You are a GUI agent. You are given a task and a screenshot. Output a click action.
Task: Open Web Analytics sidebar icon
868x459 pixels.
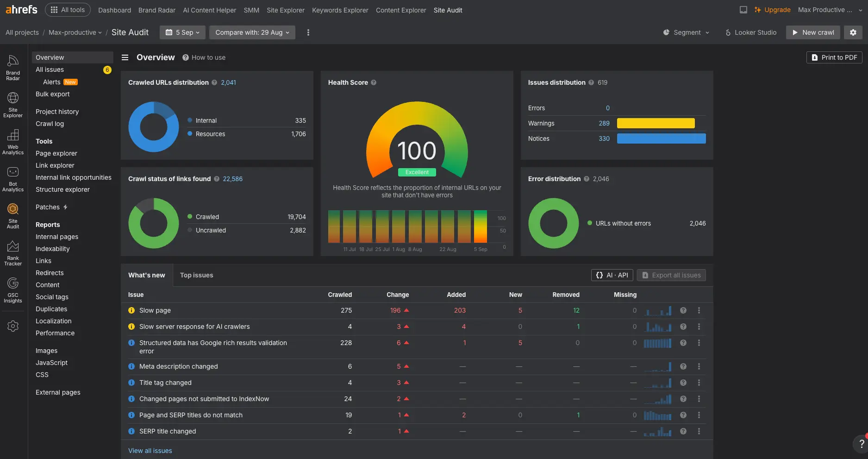point(13,142)
